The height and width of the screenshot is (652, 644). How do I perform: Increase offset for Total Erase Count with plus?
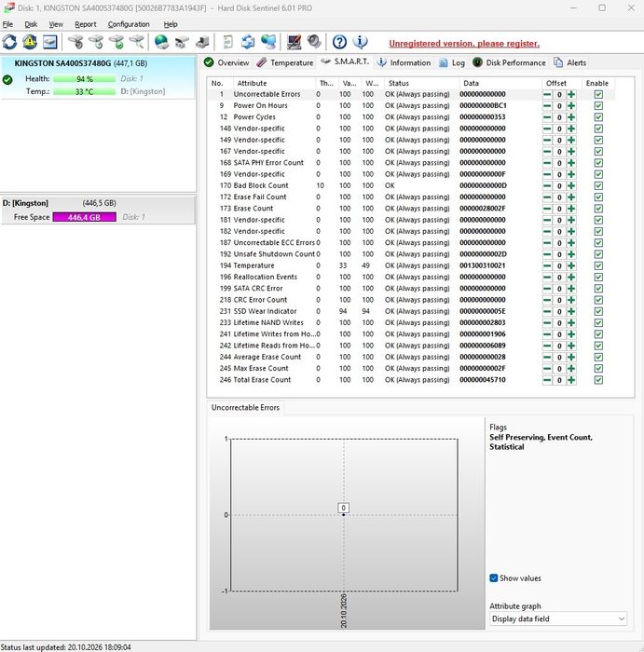571,380
